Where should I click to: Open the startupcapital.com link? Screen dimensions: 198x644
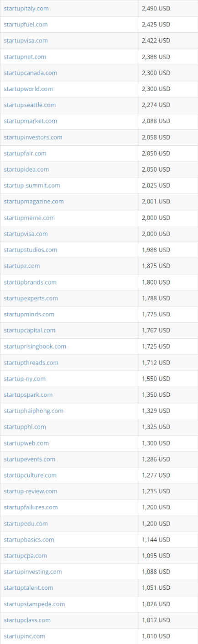coord(30,330)
